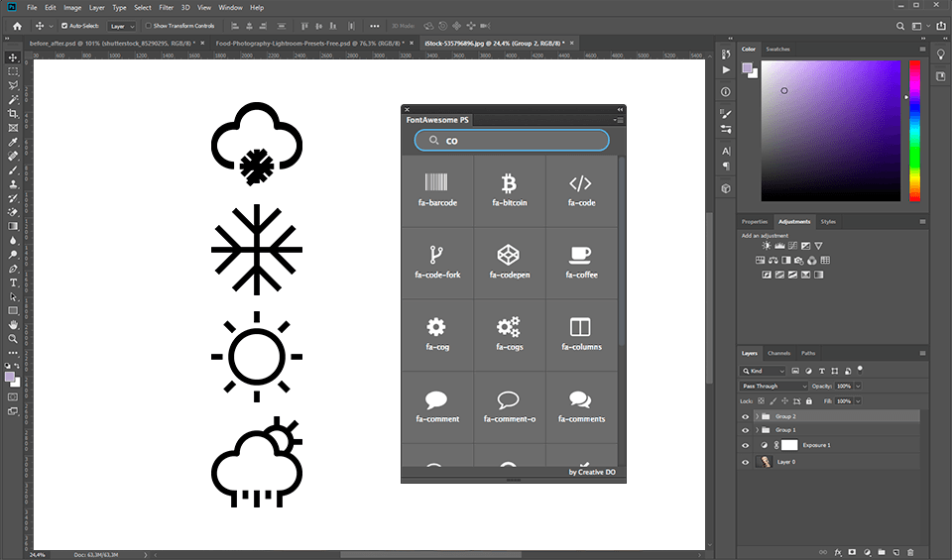Select the Brush tool
The height and width of the screenshot is (560, 952).
coord(13,169)
